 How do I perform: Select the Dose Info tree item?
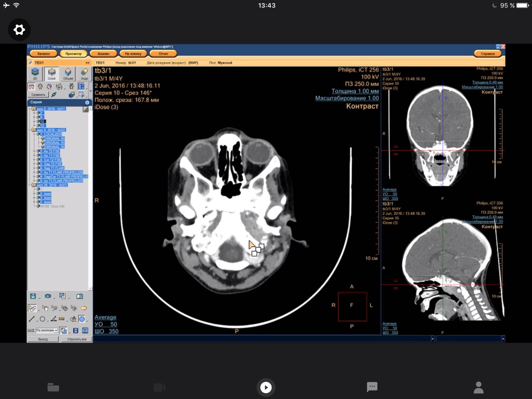pos(52,207)
